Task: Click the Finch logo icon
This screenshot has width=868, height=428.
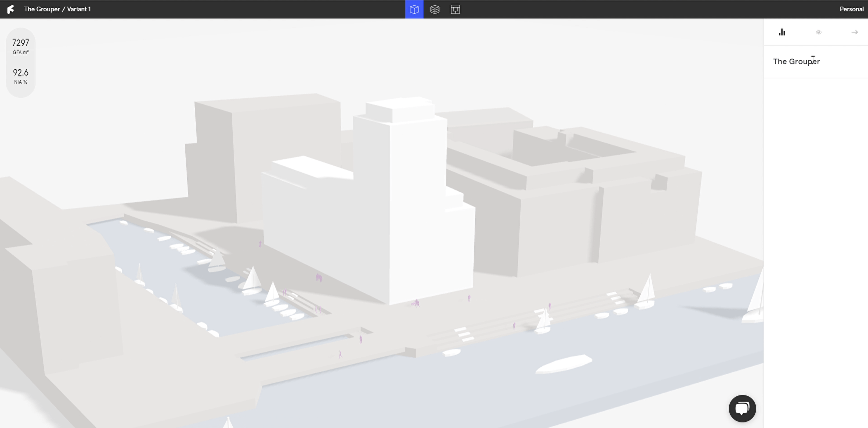Action: (x=10, y=9)
